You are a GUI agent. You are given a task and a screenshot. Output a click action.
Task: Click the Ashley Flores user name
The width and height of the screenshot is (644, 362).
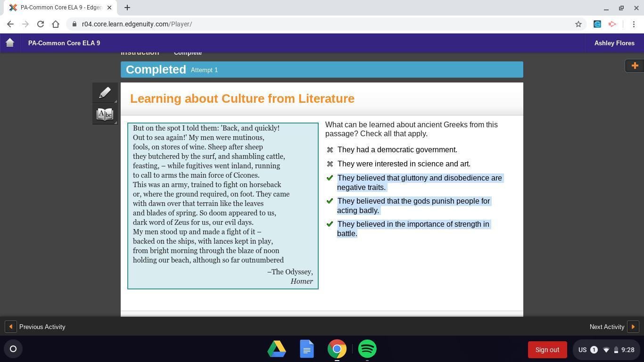(x=614, y=43)
